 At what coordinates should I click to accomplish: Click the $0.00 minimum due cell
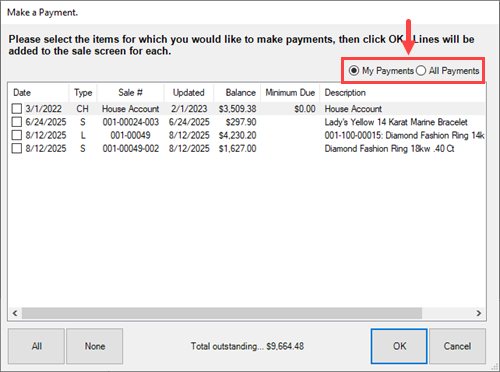305,109
